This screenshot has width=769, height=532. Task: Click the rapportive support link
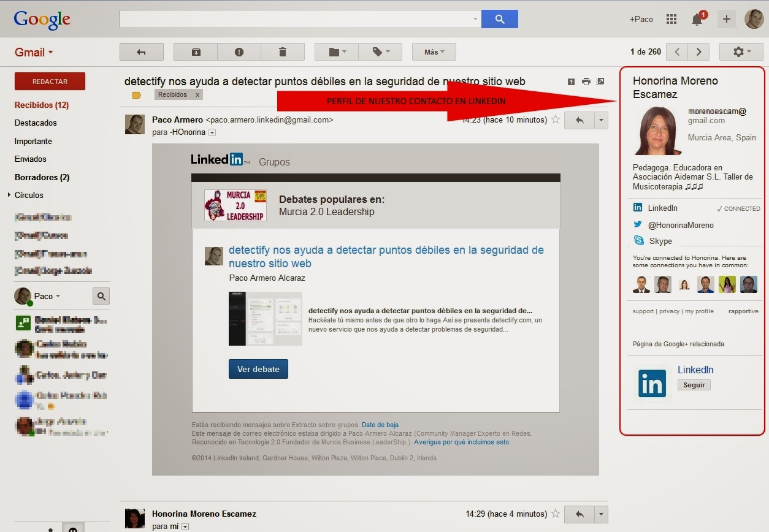(643, 311)
